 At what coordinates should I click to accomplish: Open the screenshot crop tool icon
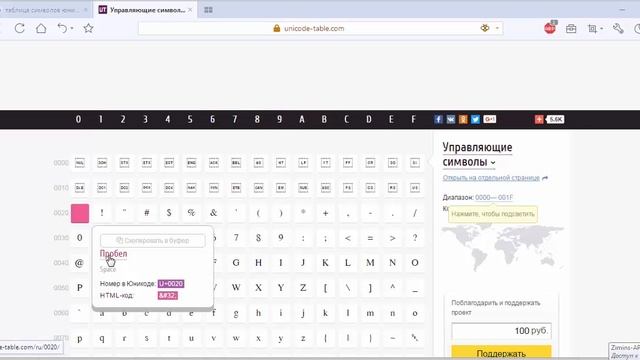coord(592,29)
